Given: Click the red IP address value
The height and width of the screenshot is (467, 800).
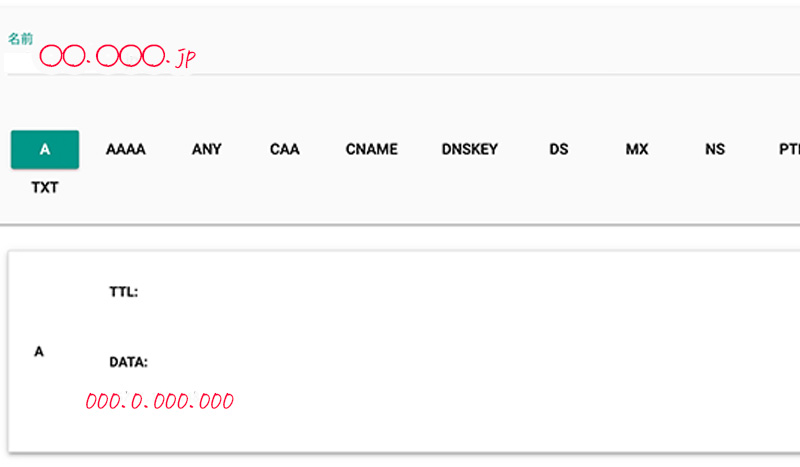Looking at the screenshot, I should coord(160,401).
